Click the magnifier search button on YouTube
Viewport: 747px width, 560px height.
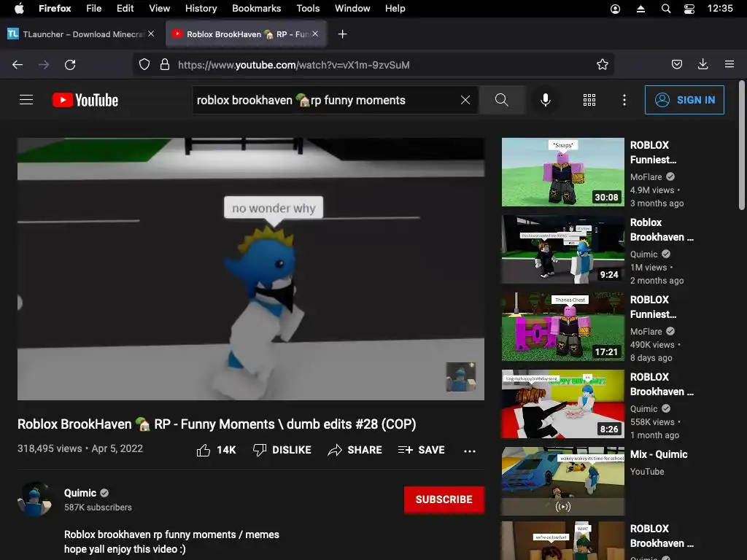point(502,100)
